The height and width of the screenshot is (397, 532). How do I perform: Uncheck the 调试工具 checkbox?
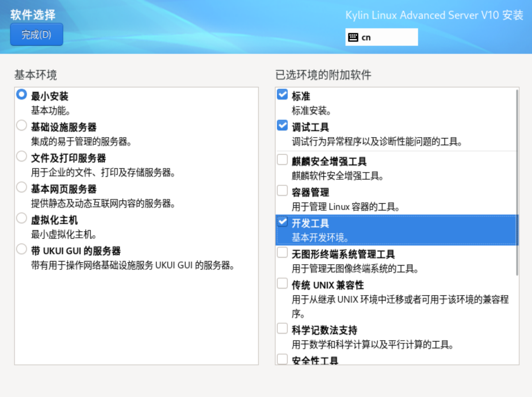click(282, 125)
